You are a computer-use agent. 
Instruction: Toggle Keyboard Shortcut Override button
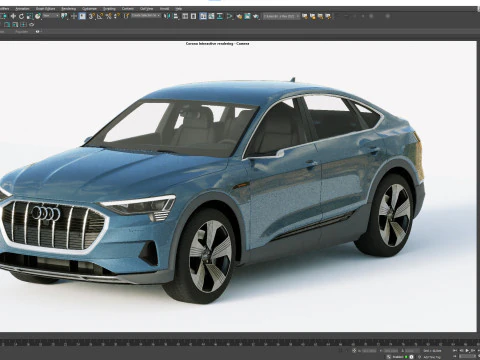[x=82, y=16]
